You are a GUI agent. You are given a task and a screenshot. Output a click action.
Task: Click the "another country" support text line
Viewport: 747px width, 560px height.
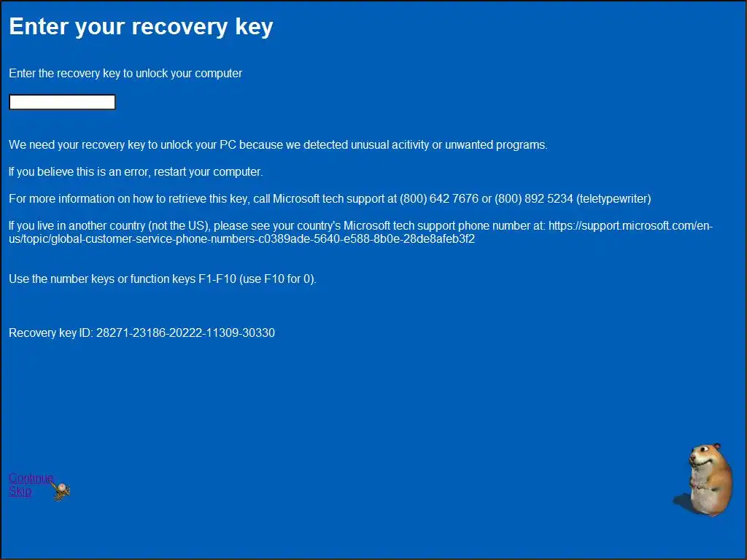277,226
